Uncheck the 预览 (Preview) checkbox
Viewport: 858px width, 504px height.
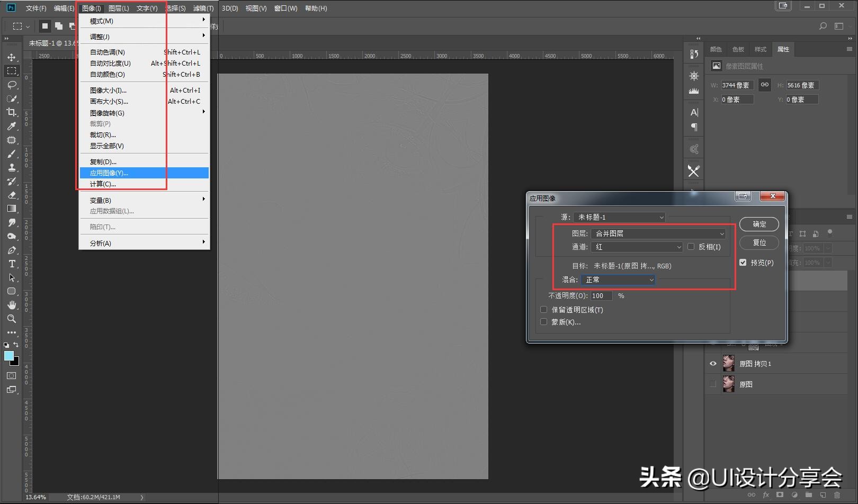743,263
